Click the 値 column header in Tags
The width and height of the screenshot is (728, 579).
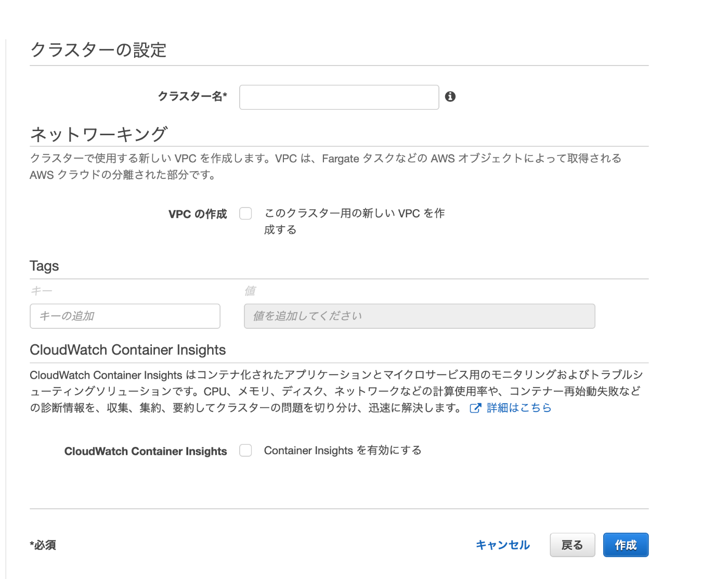(x=250, y=290)
